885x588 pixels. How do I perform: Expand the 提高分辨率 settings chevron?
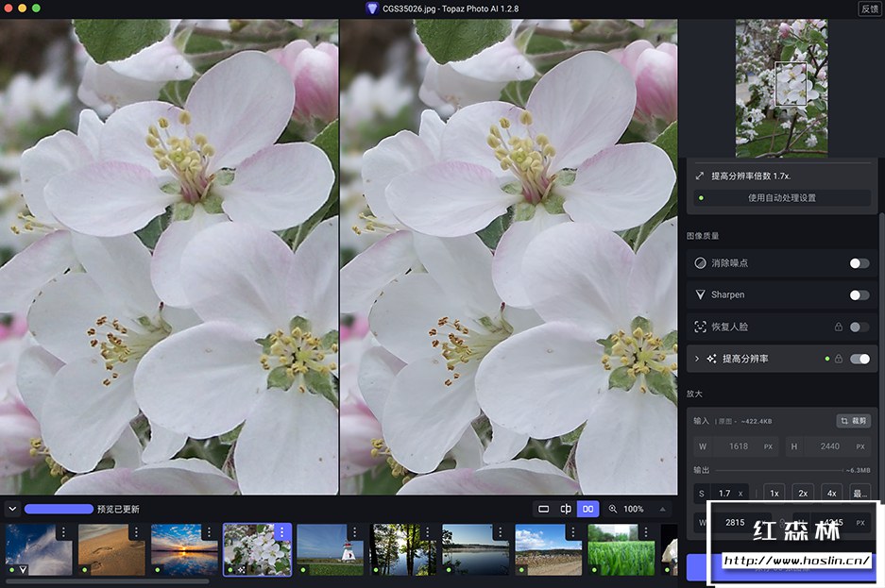[x=697, y=359]
